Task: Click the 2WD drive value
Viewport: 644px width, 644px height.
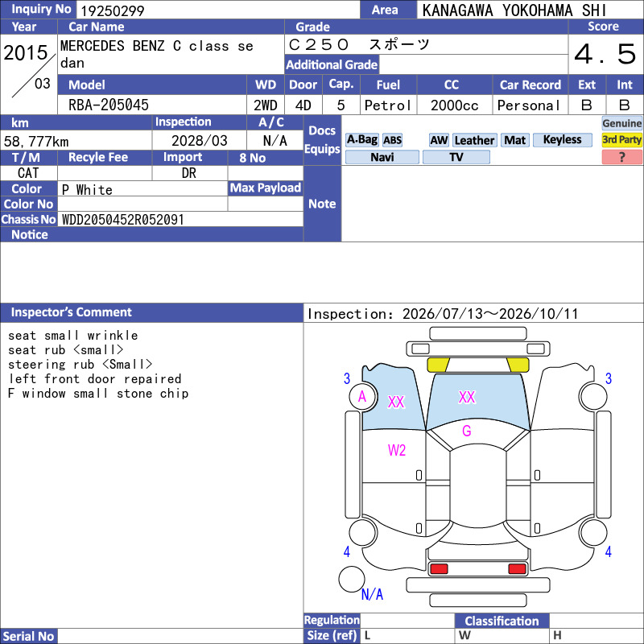Action: 266,105
